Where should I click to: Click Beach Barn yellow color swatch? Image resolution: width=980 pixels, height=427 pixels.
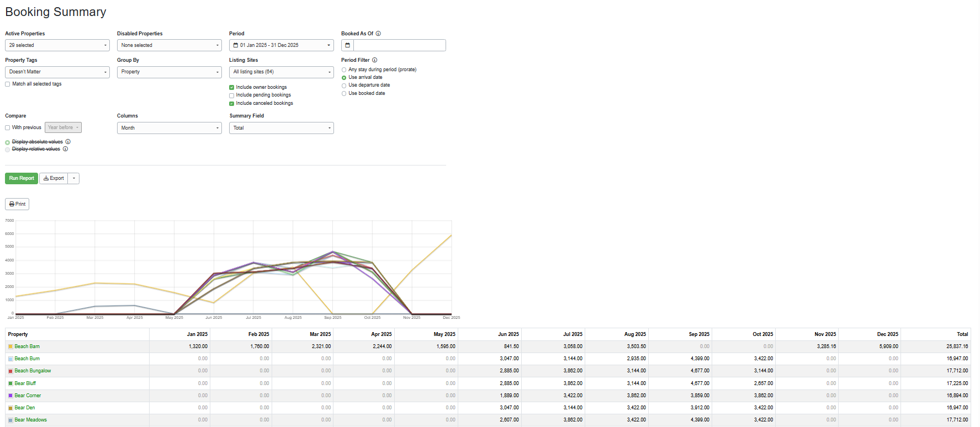click(10, 346)
